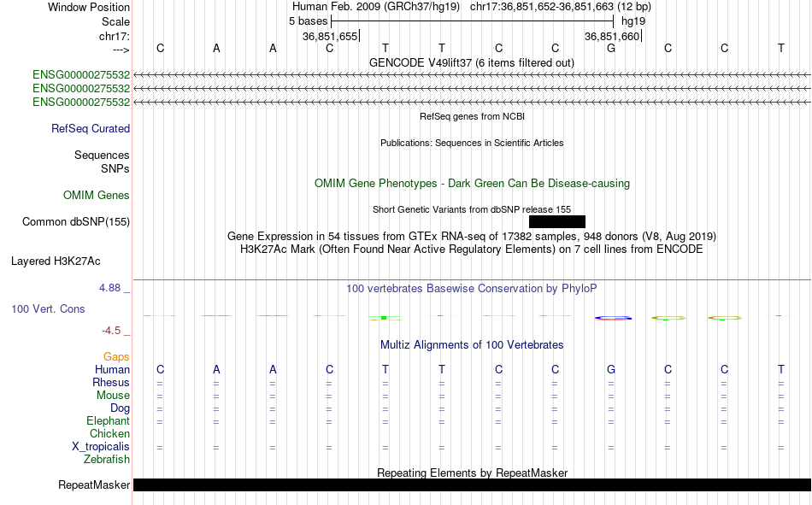This screenshot has width=812, height=505.
Task: Click the Zebrafish species label
Action: [107, 460]
